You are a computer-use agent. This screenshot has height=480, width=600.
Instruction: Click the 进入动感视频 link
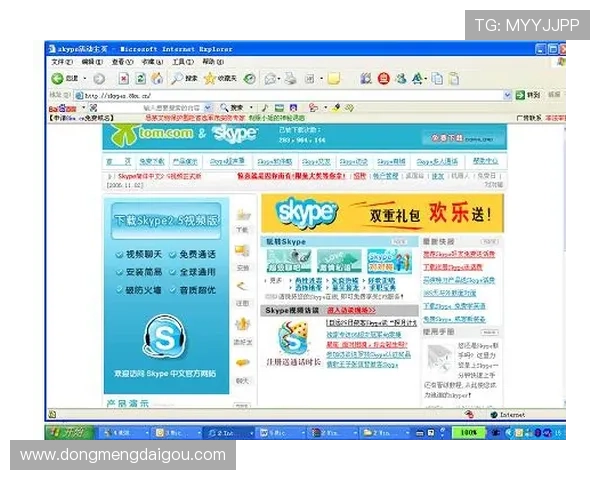tap(351, 310)
